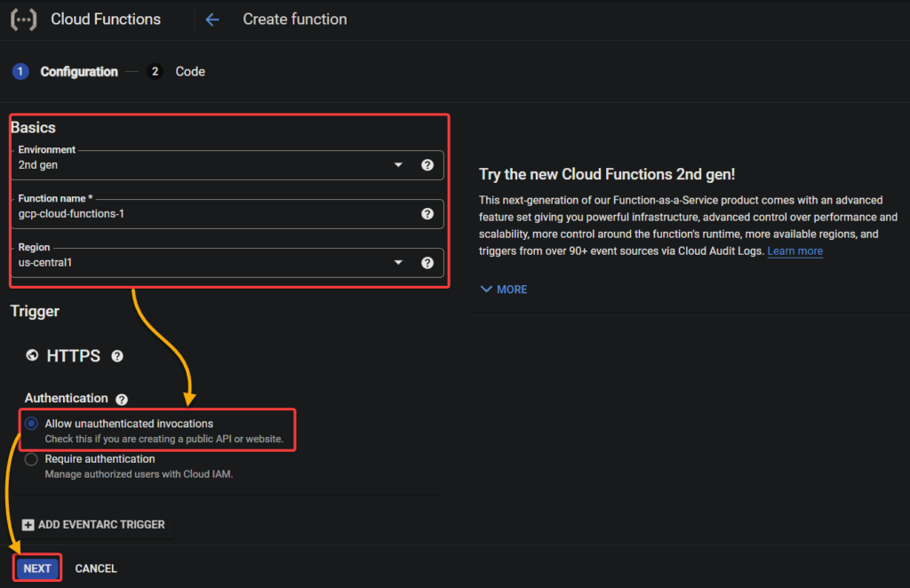Select Require authentication radio button
The image size is (910, 588).
pos(32,459)
